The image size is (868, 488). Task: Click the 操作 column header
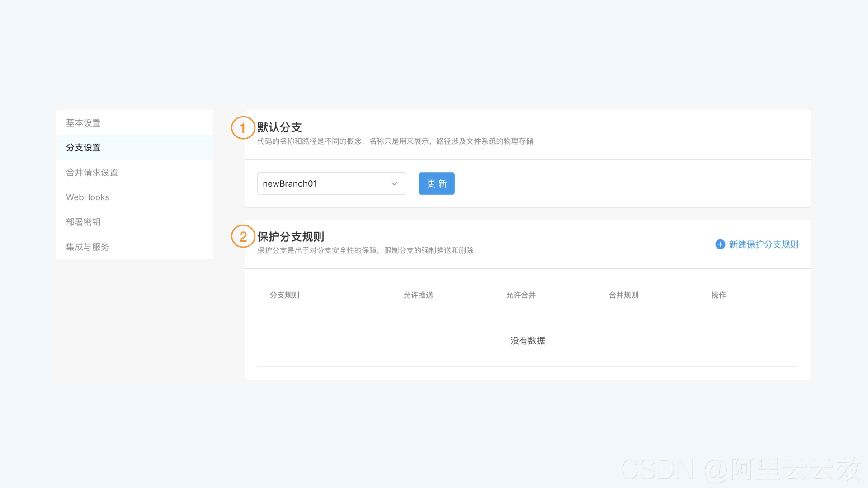[718, 295]
